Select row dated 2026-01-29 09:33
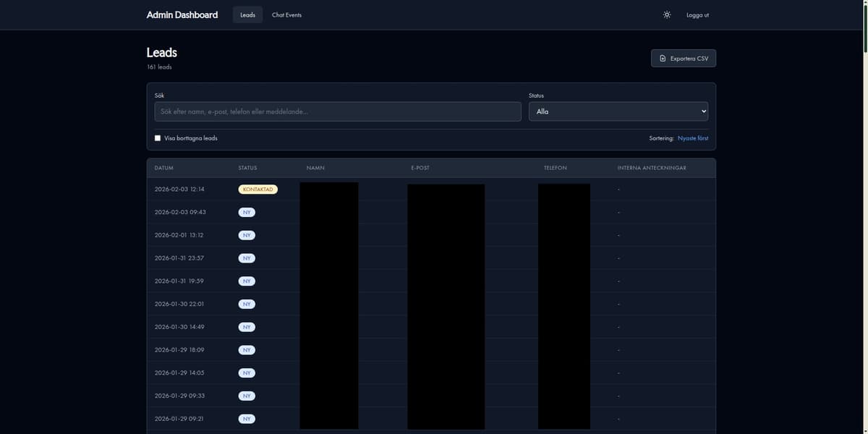 [x=431, y=396]
